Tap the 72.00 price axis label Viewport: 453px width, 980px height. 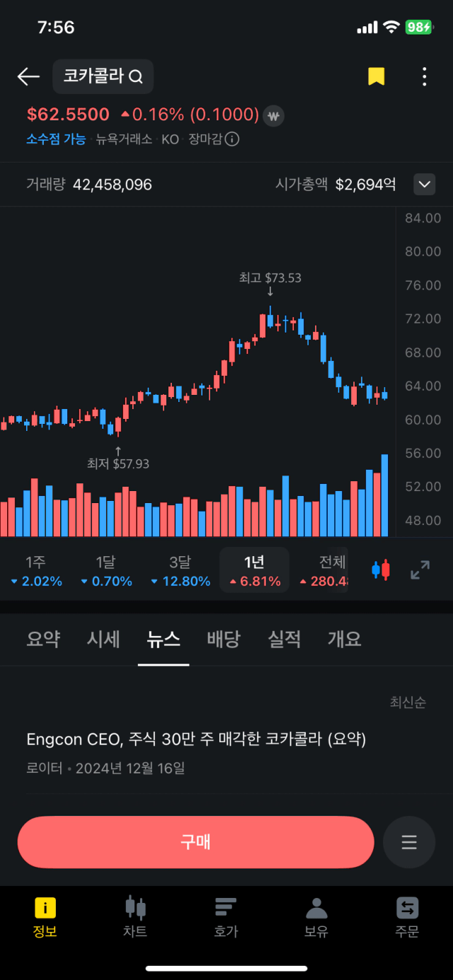423,318
